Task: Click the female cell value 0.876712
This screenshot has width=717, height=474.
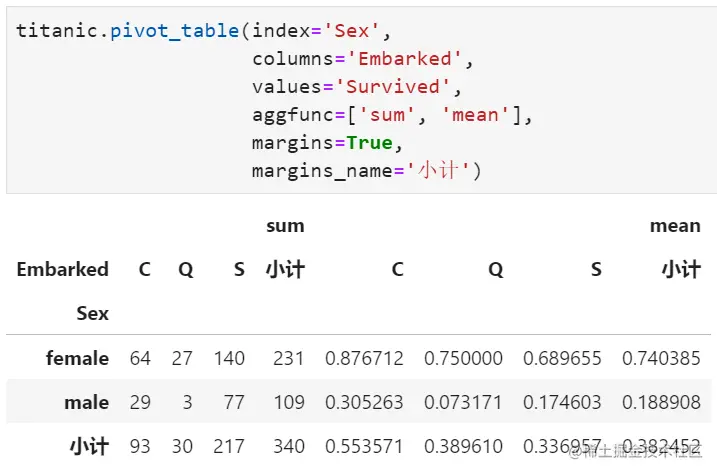Action: (x=364, y=358)
